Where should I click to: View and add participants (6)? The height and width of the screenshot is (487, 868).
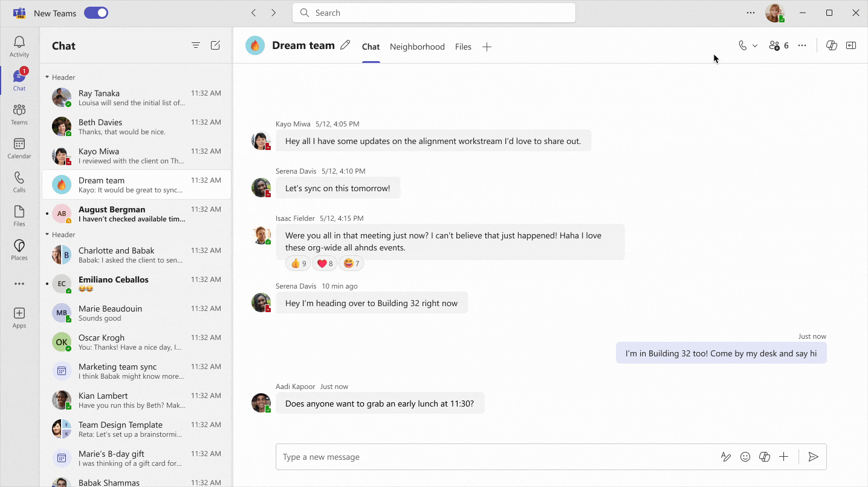(x=779, y=45)
